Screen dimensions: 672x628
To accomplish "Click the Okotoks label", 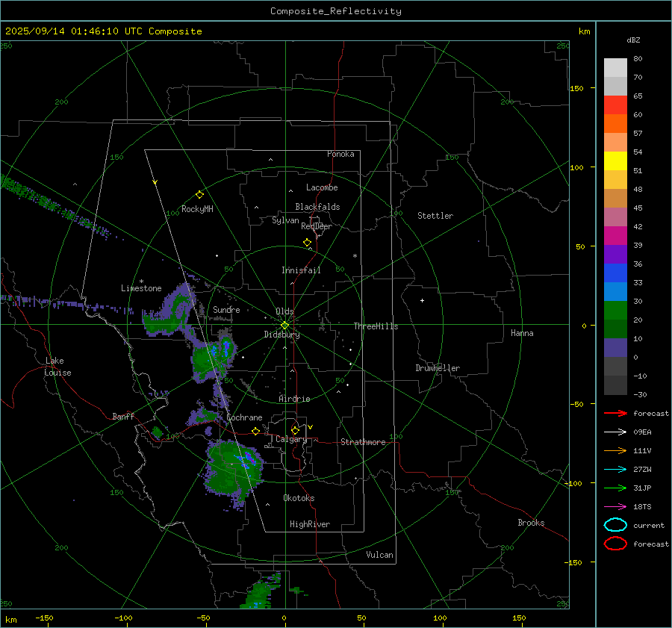I will [299, 498].
